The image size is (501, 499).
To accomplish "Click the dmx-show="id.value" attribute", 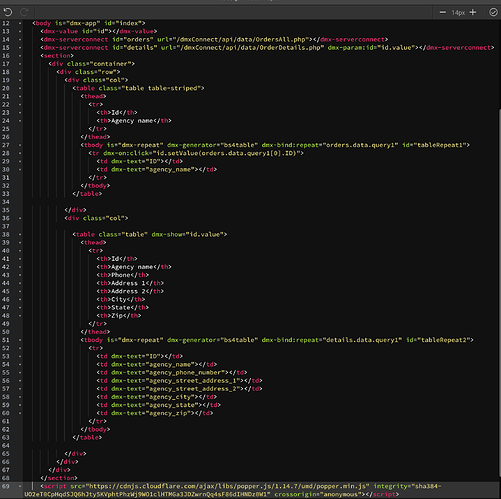I will [187, 235].
